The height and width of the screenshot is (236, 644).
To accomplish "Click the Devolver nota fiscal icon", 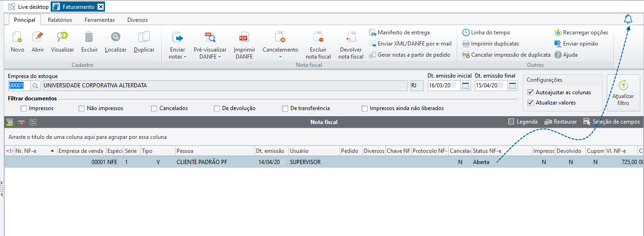I will pos(351,37).
